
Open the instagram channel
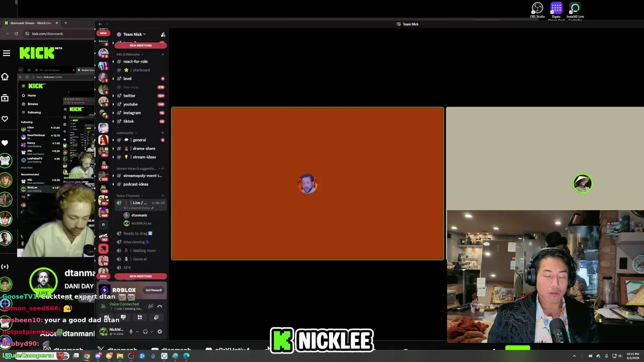tap(140, 113)
